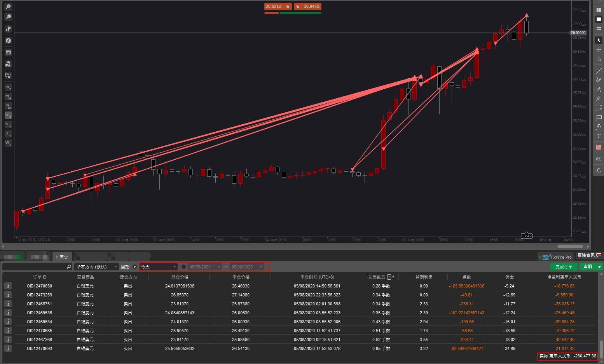604x364 pixels.
Task: Click the 完成订单 green button
Action: [564, 267]
